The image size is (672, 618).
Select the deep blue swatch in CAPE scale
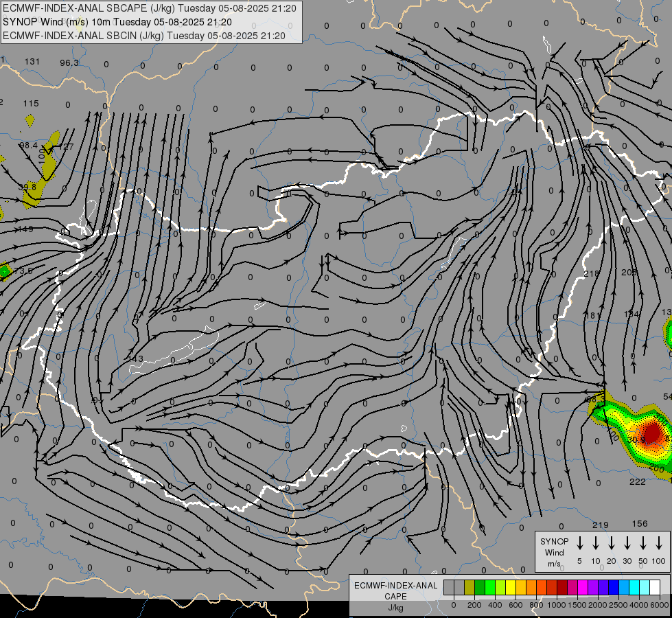click(613, 587)
